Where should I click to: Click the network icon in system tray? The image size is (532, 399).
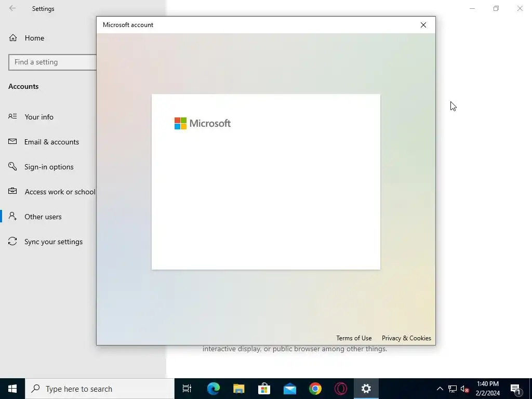[453, 389]
